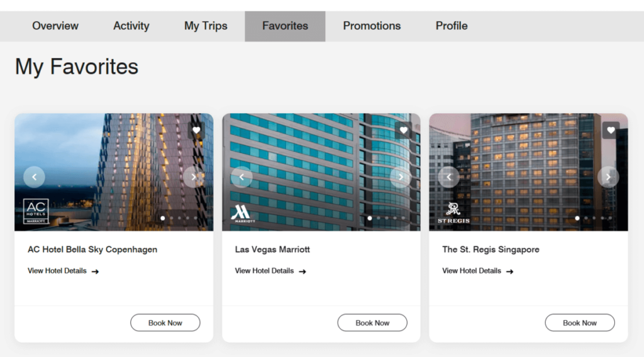Open the Overview tab
Screen dimensions: 644x357
(x=55, y=26)
